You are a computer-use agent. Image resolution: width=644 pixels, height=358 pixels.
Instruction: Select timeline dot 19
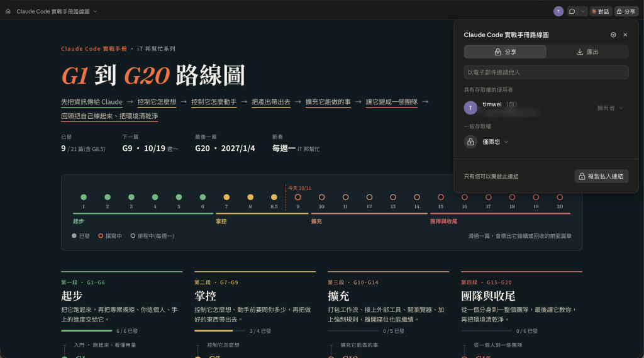pyautogui.click(x=536, y=198)
